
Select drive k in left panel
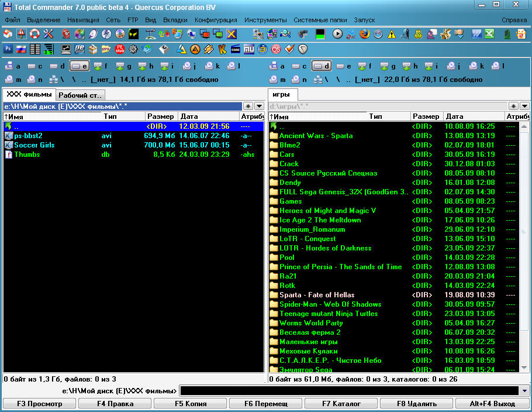click(213, 66)
